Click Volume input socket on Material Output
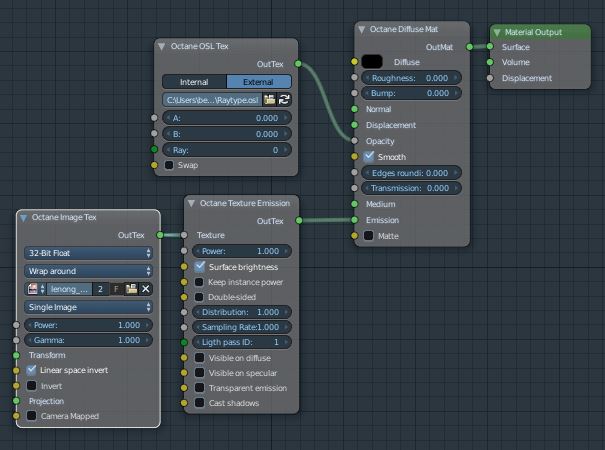 click(490, 62)
